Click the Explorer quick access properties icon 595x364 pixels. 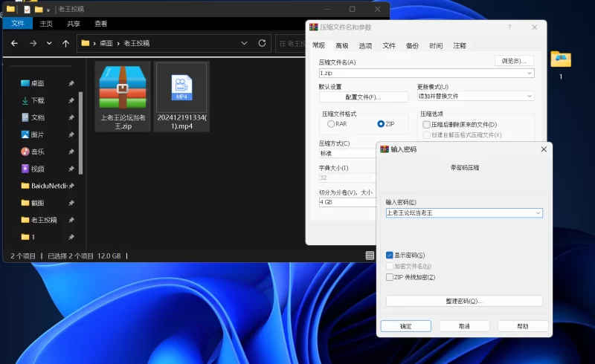(x=27, y=9)
